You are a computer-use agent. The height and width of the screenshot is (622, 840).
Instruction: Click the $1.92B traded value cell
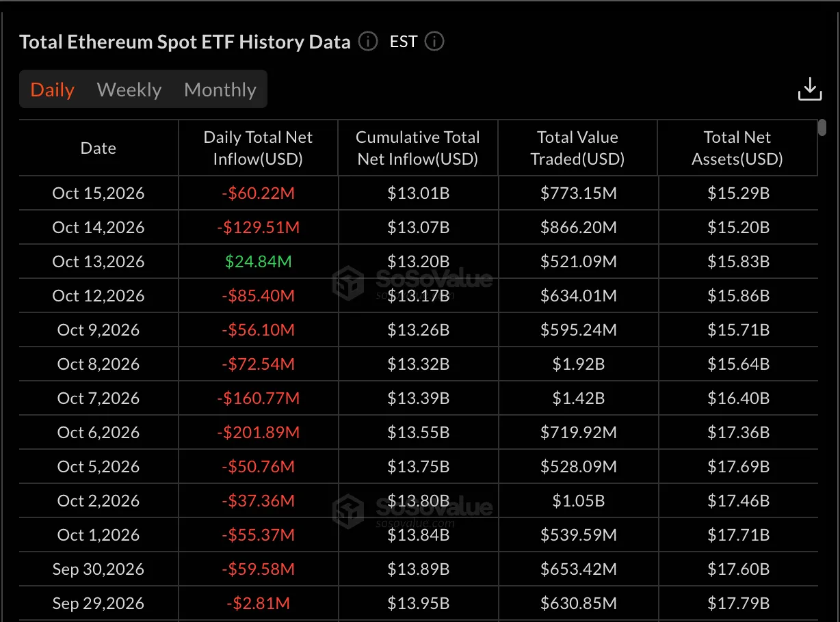[579, 364]
